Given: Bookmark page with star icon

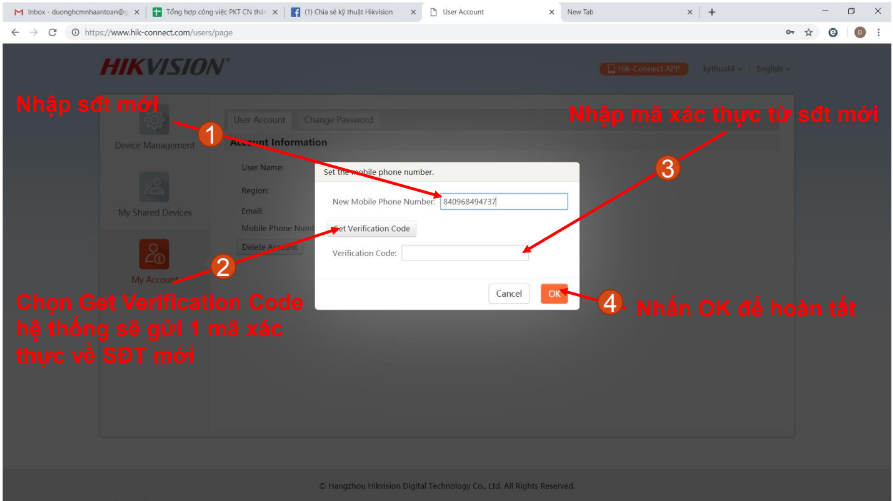Looking at the screenshot, I should click(809, 32).
